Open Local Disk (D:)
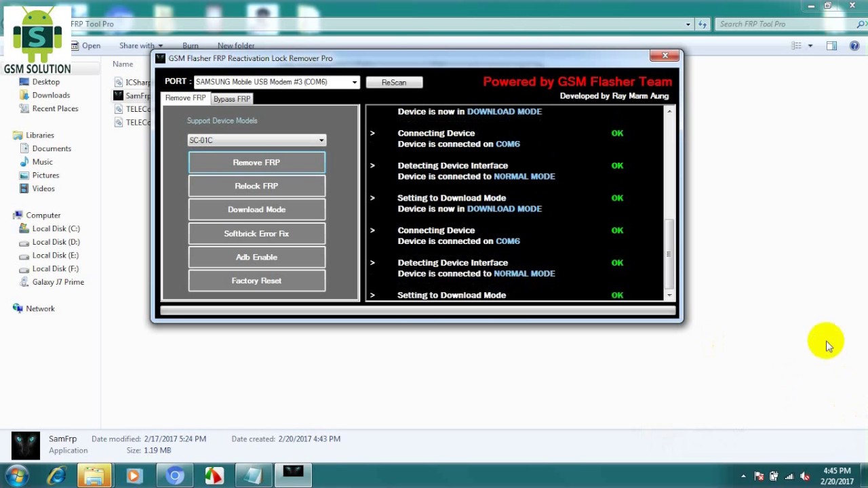The height and width of the screenshot is (488, 868). pos(56,242)
